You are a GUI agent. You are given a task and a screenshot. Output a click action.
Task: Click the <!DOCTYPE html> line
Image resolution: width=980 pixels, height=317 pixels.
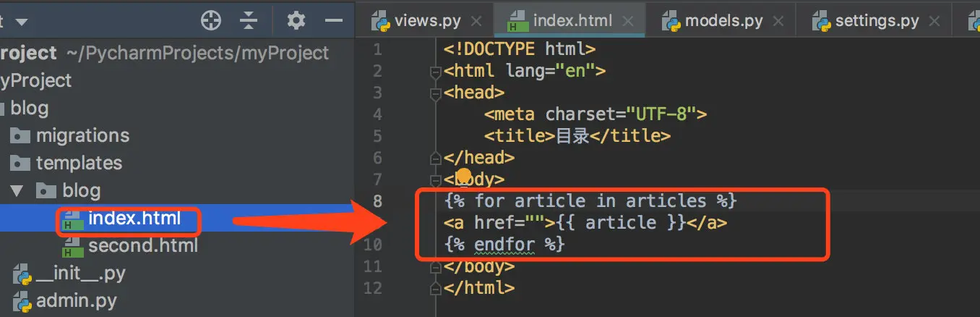(520, 49)
